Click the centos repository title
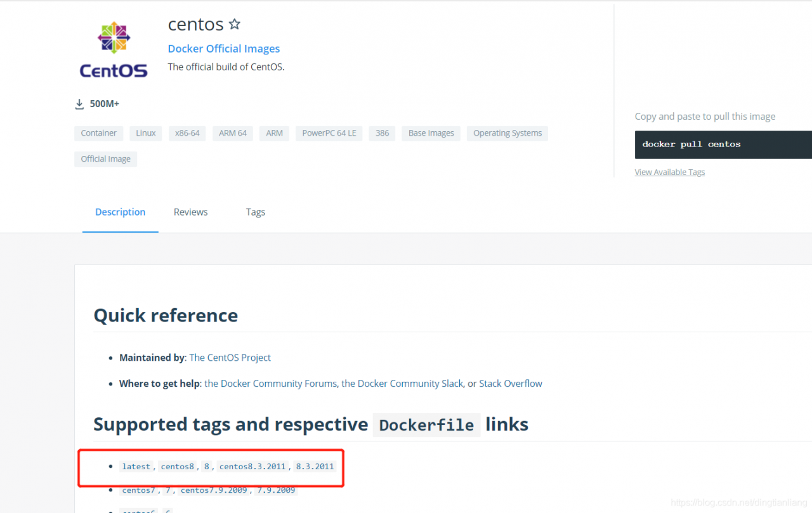Viewport: 812px width, 513px height. [195, 24]
